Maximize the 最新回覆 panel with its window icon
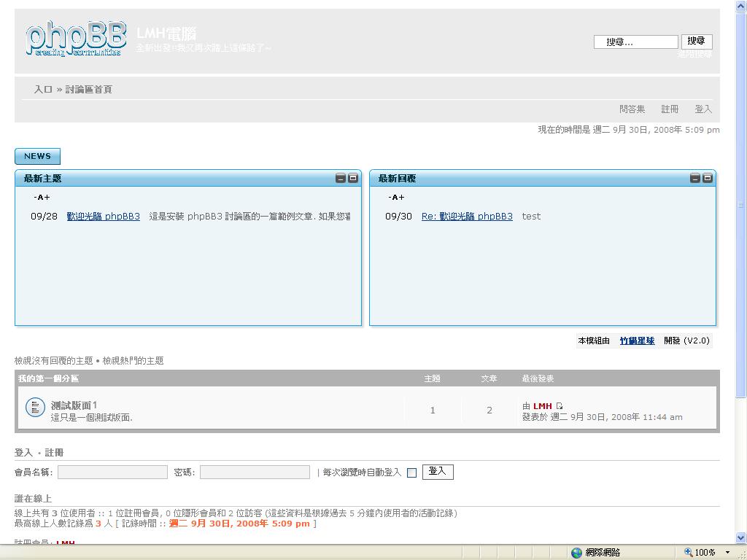This screenshot has width=747, height=560. [708, 178]
